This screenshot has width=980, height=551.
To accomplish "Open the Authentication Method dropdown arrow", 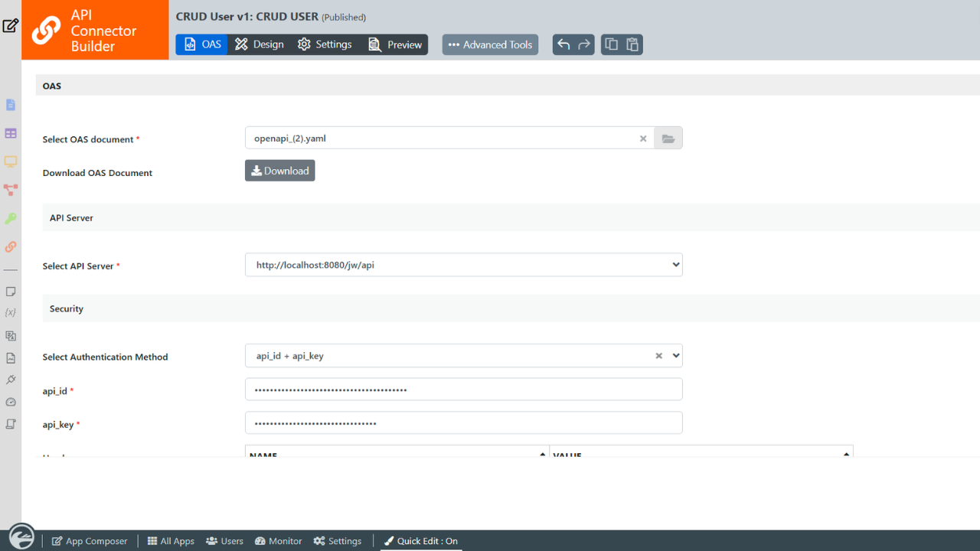I will click(675, 356).
